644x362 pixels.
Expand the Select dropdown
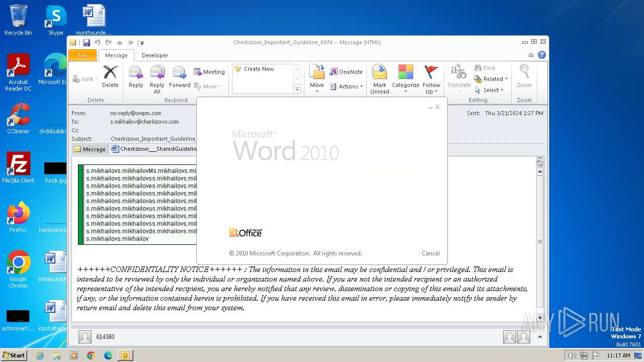pos(489,90)
